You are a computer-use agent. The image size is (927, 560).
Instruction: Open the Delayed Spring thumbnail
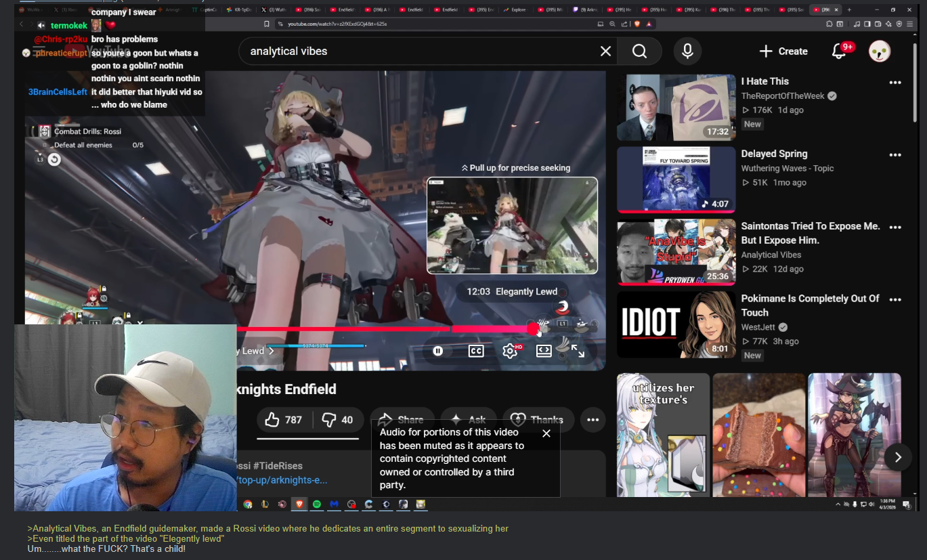point(676,179)
